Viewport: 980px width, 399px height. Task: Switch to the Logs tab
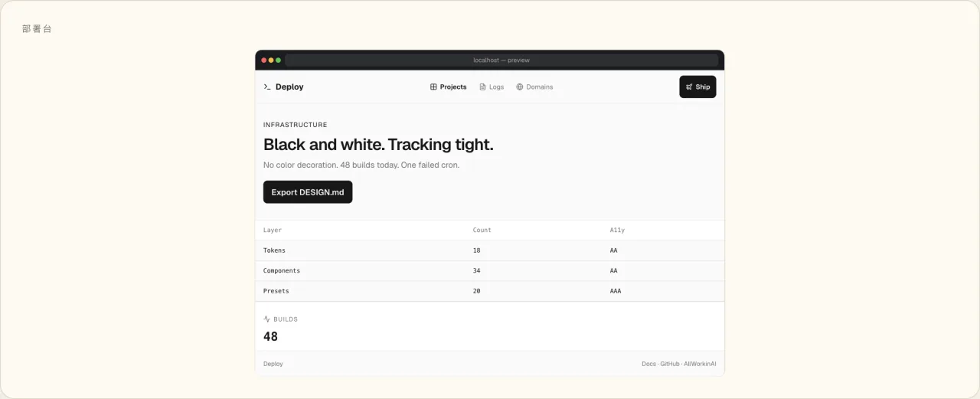[492, 87]
